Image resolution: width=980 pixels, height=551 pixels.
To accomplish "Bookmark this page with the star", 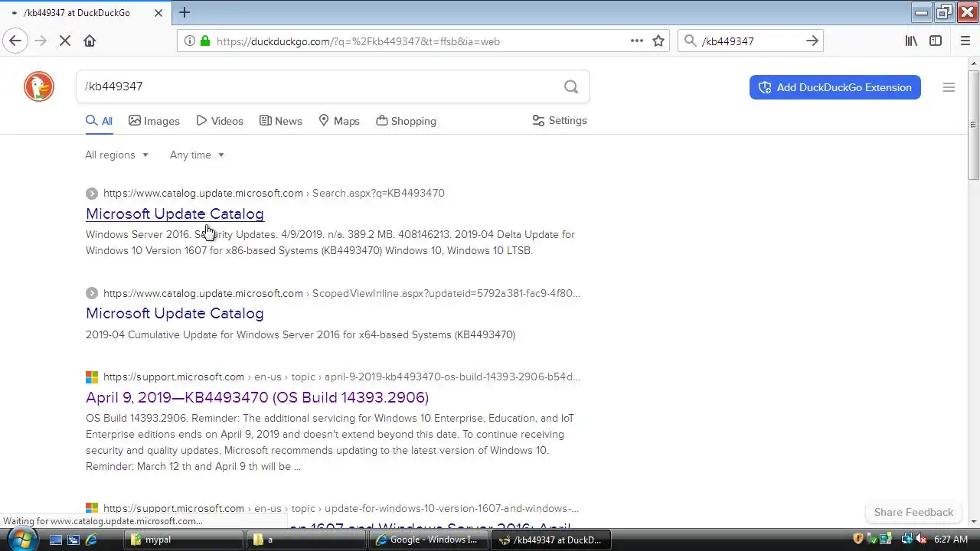I will click(658, 41).
